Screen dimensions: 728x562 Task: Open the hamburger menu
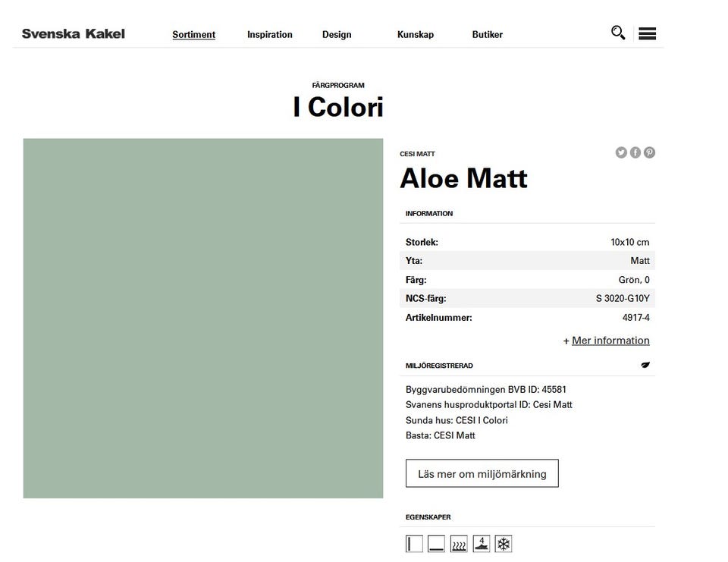tap(647, 33)
